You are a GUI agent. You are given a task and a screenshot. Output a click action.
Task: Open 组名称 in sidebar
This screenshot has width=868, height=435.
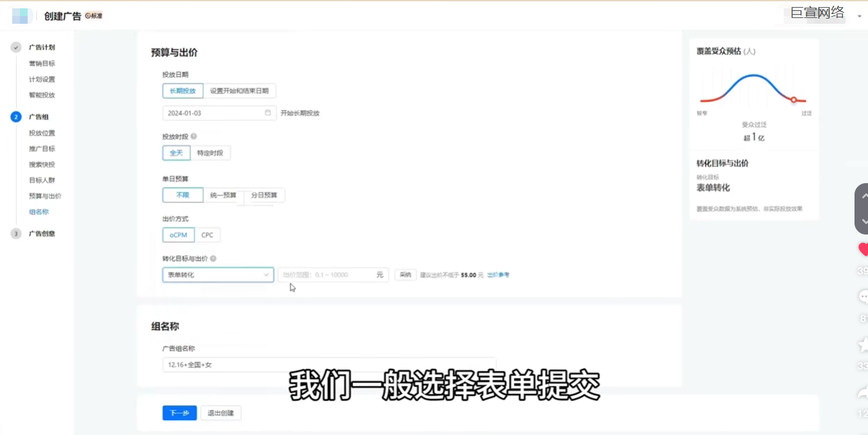[39, 212]
